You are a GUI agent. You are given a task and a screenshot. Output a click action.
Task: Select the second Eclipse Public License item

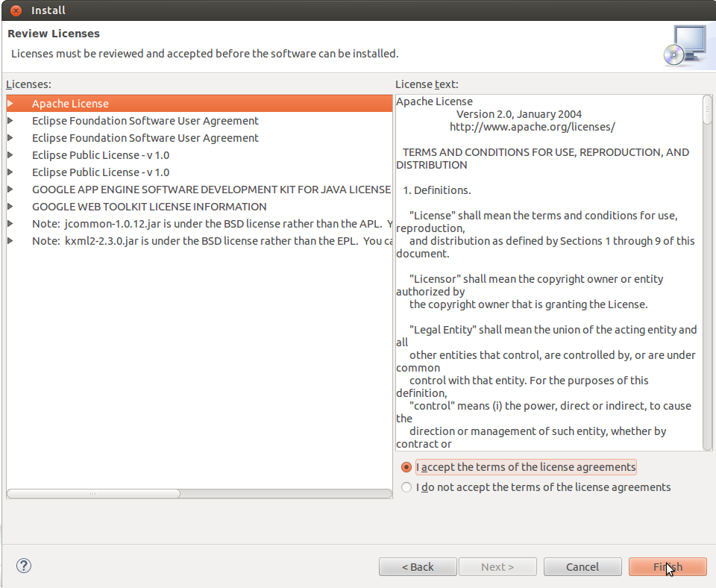101,172
